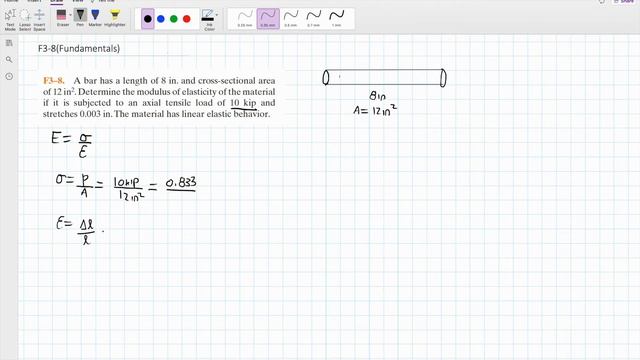Select the Eraser tool
Image resolution: width=640 pixels, height=360 pixels.
tap(62, 18)
